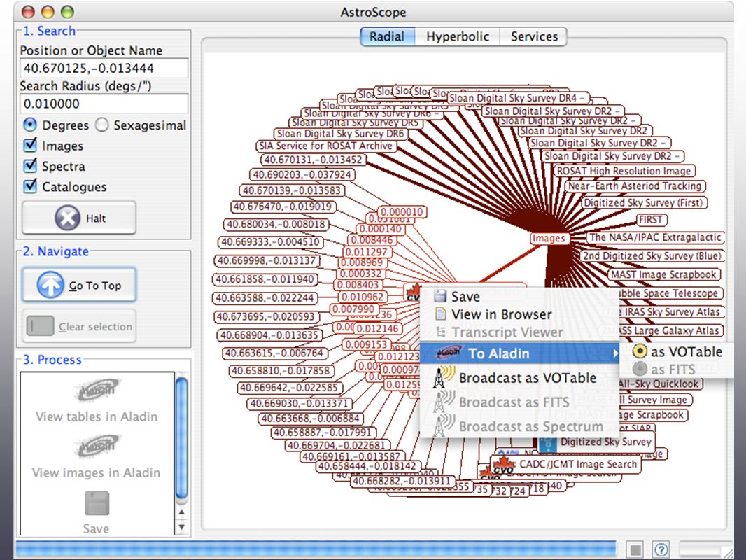This screenshot has height=560, width=746.
Task: Click the Digitized Sky Survey (First) node
Action: (643, 202)
